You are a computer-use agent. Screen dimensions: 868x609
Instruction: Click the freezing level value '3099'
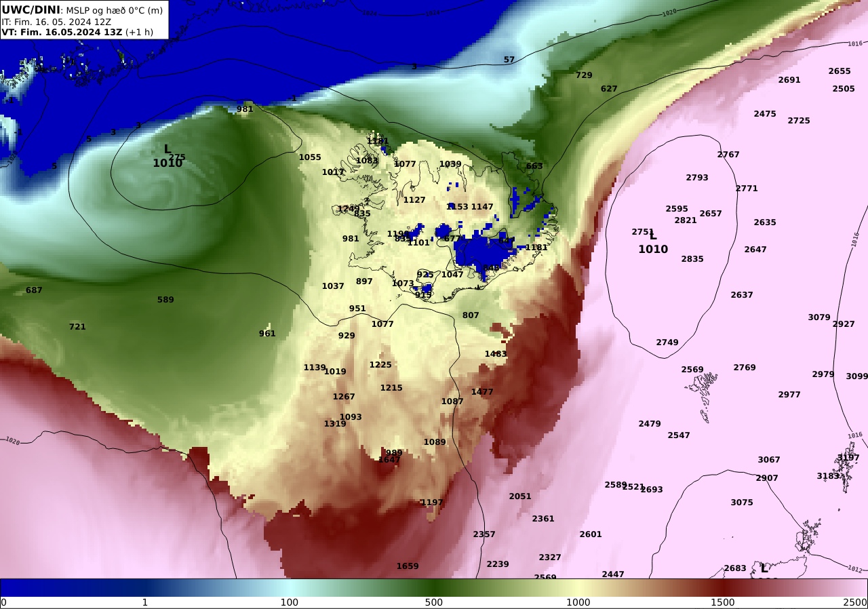click(856, 376)
